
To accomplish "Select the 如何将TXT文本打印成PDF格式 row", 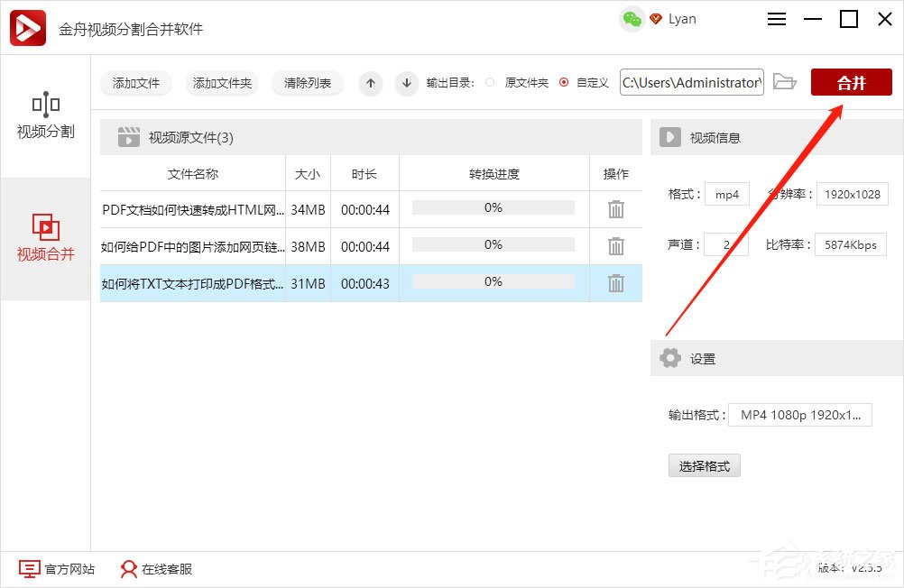I will click(193, 283).
